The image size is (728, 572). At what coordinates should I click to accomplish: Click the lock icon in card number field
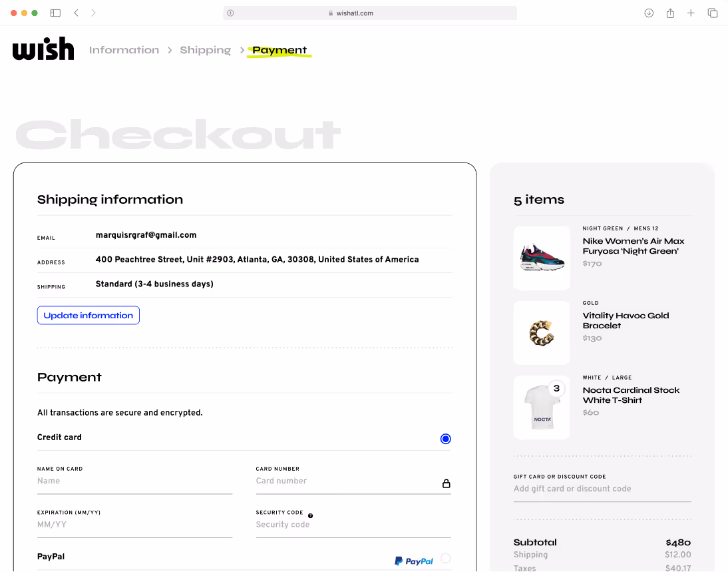point(446,483)
